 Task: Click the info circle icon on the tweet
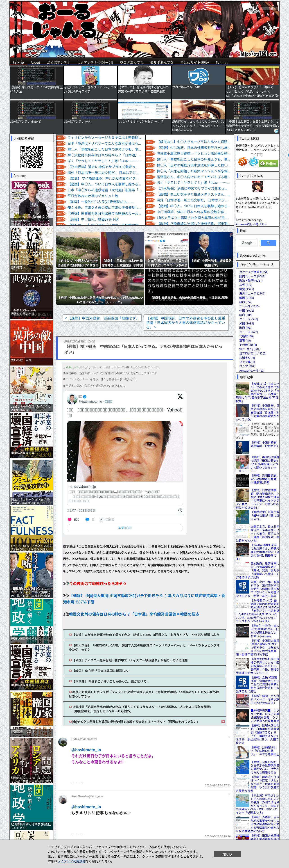[x=180, y=510]
